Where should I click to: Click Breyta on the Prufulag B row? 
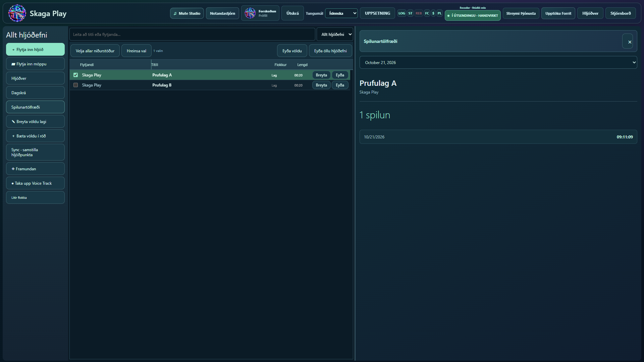[x=321, y=85]
